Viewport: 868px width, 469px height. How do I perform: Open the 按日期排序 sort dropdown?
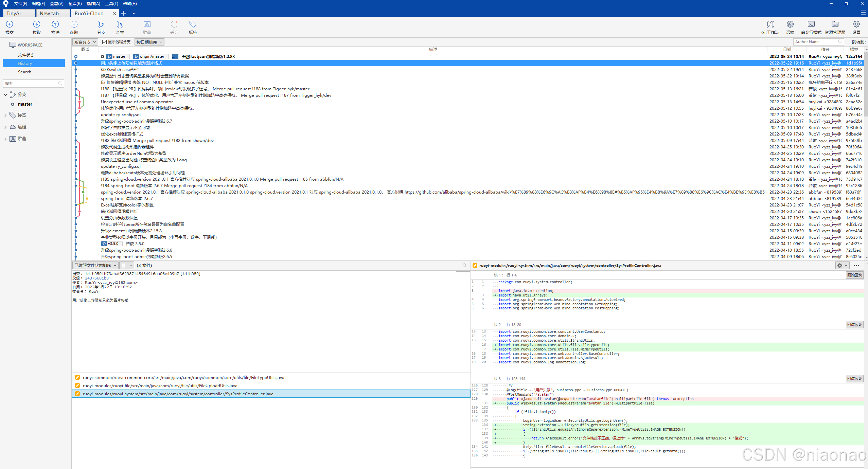[x=149, y=42]
